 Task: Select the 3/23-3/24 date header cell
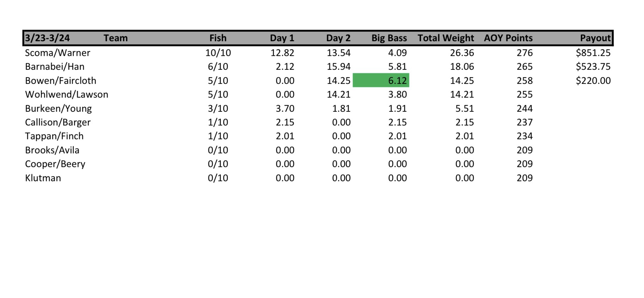click(47, 38)
